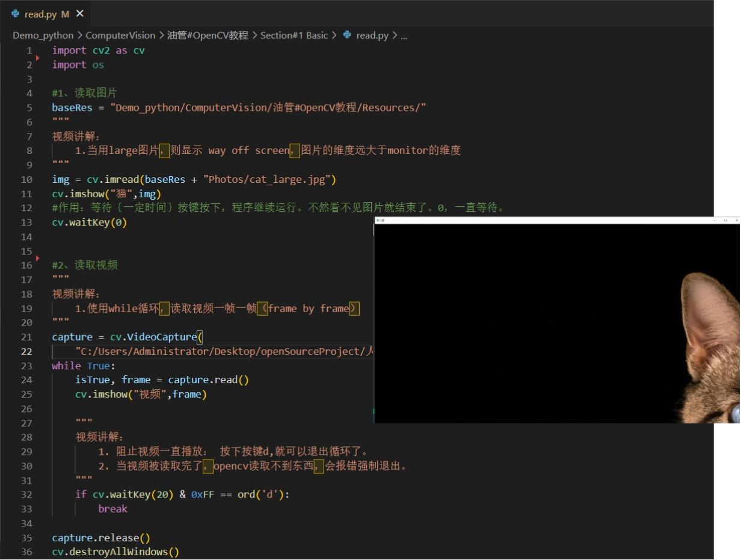Maximize the 猫 image viewer window
Screen dimensions: 741x560
tap(725, 220)
